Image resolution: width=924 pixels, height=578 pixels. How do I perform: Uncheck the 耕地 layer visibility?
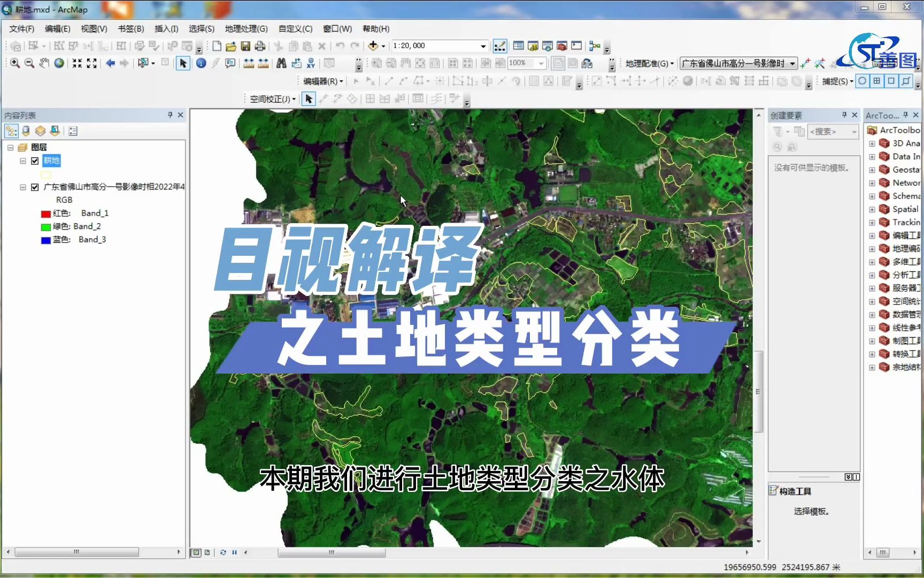click(35, 161)
